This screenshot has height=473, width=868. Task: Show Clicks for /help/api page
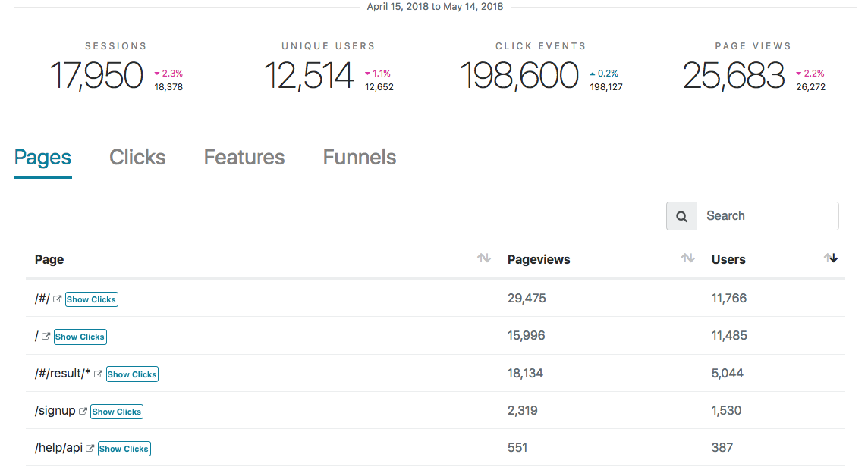pos(124,449)
